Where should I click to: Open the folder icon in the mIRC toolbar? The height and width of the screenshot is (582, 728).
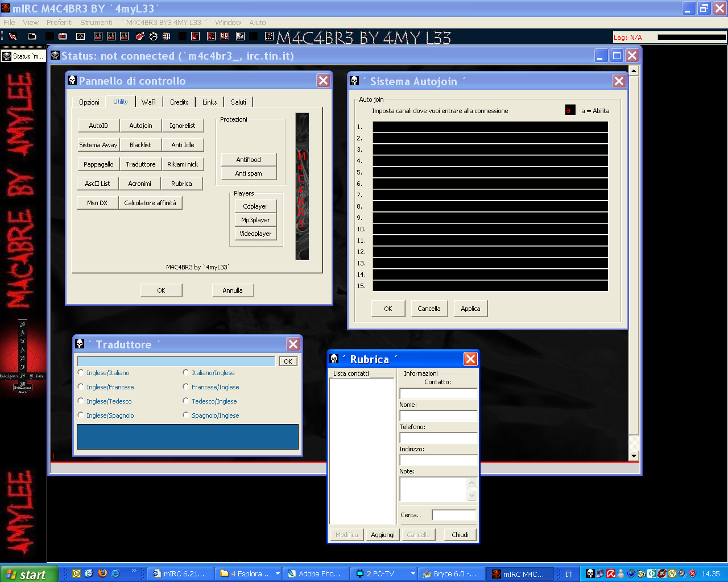(32, 36)
